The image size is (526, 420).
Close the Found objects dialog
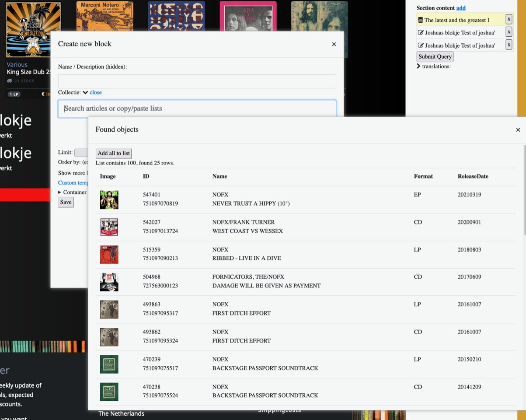pos(518,130)
